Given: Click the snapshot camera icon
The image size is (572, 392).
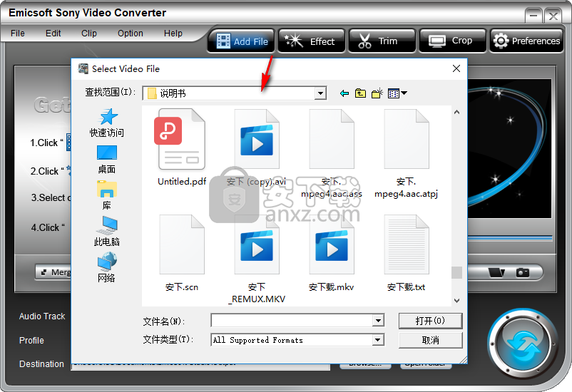Looking at the screenshot, I should (x=522, y=272).
